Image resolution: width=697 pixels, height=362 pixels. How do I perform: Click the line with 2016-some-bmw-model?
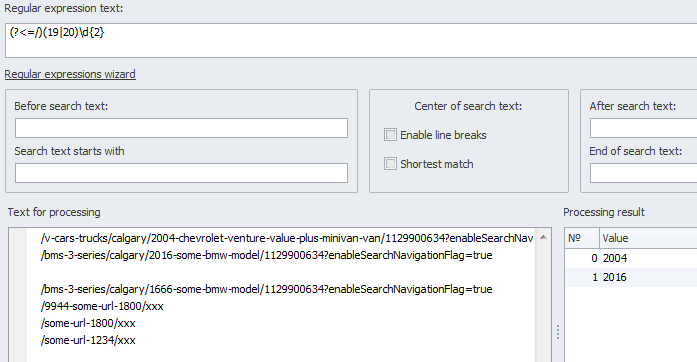tap(266, 255)
